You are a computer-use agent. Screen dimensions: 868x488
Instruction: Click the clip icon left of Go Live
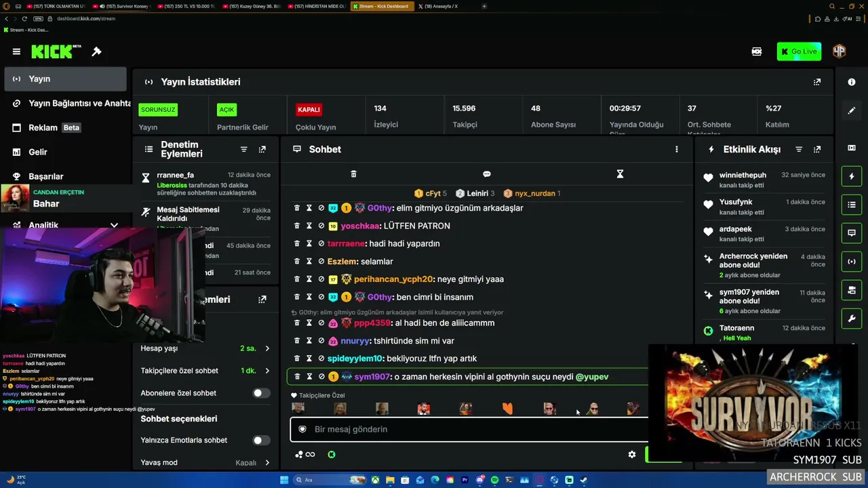[757, 52]
